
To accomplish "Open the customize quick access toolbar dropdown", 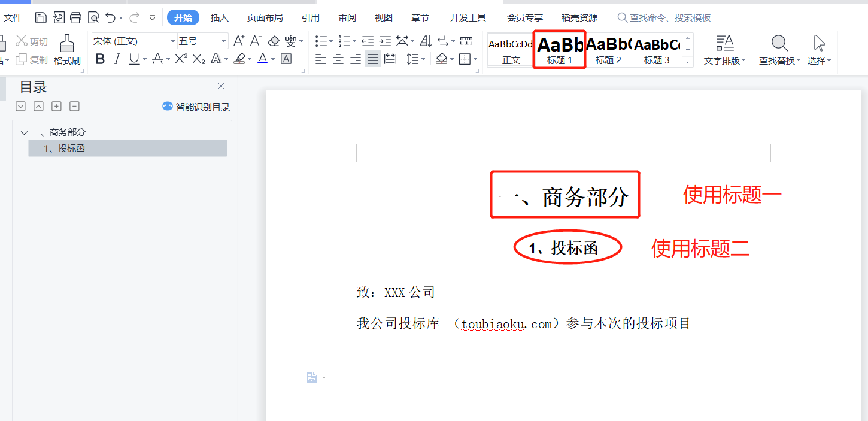I will (152, 17).
